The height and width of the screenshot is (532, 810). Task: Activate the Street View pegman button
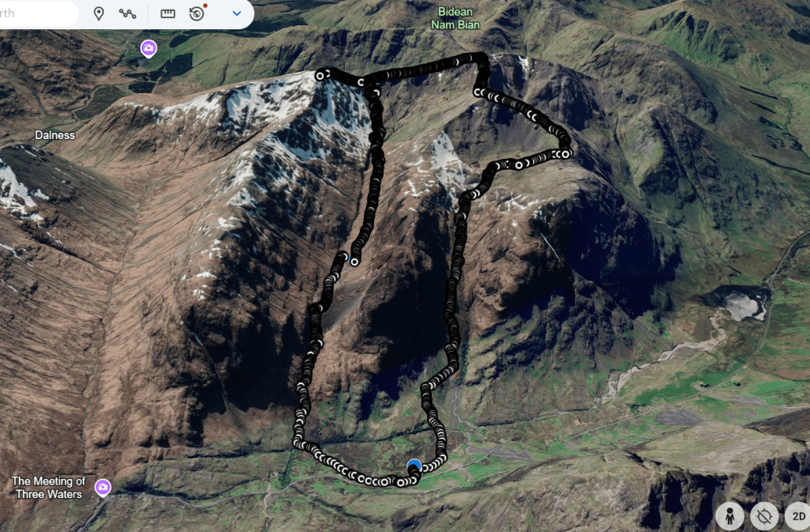729,517
